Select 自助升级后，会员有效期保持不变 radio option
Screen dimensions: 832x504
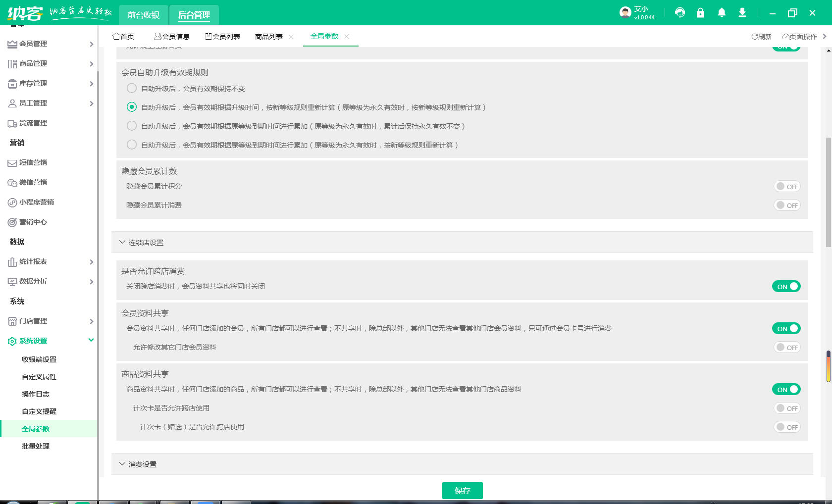132,89
